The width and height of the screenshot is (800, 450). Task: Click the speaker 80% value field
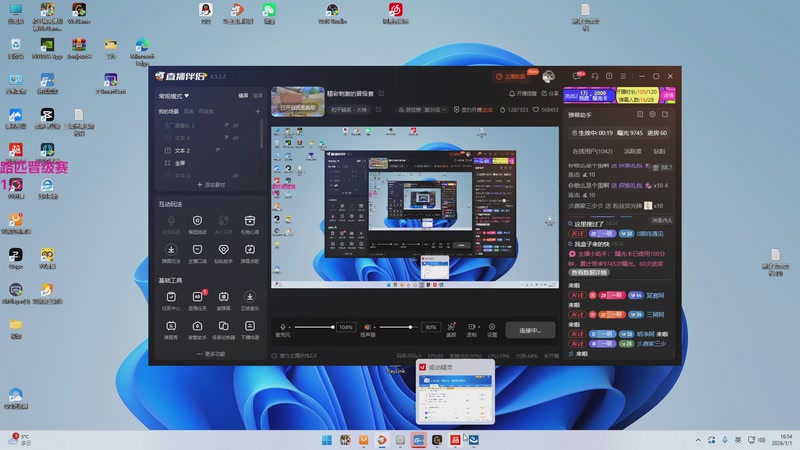pyautogui.click(x=431, y=327)
